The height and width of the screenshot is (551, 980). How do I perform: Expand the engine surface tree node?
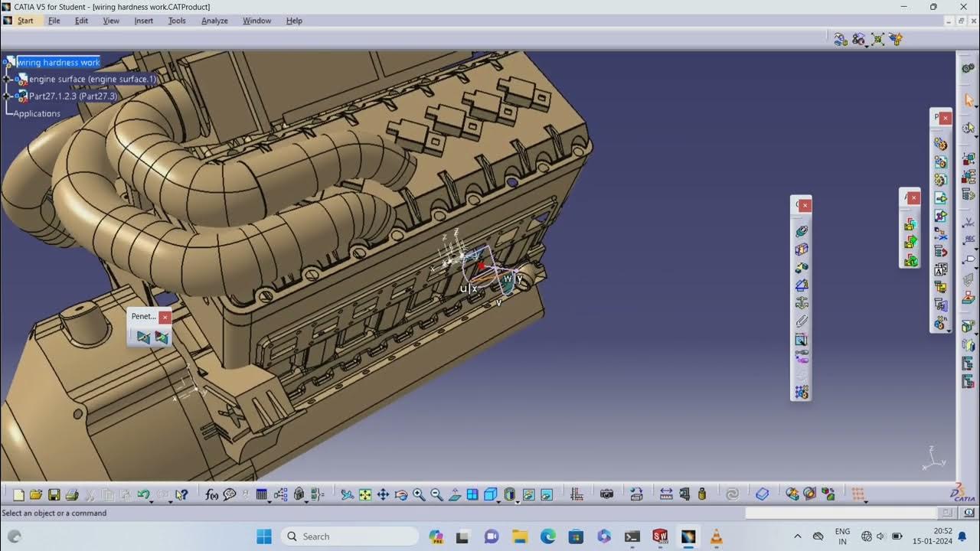pos(6,79)
